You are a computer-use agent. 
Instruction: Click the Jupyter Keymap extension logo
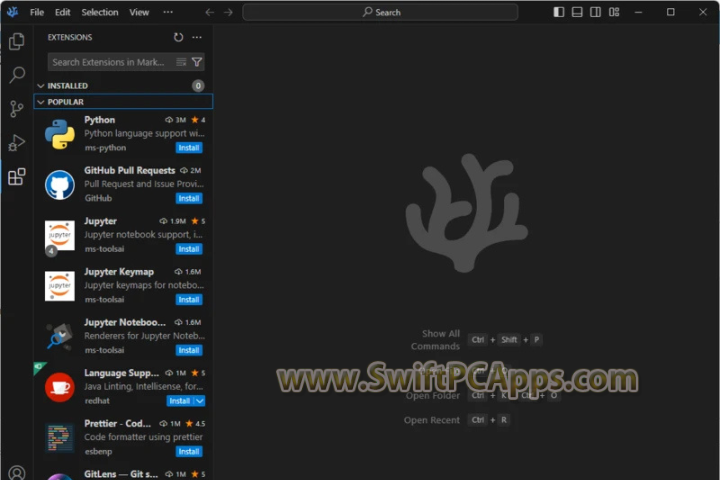point(60,286)
